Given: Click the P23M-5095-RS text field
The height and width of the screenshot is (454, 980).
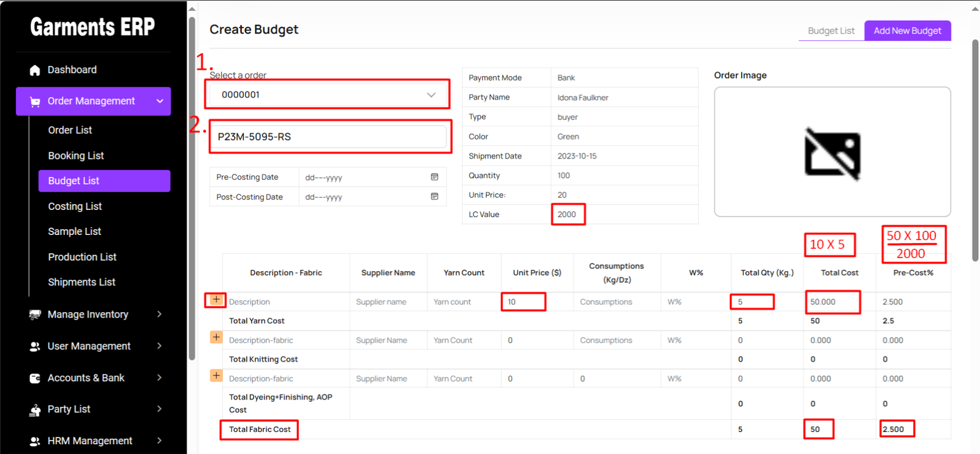Looking at the screenshot, I should pyautogui.click(x=330, y=137).
